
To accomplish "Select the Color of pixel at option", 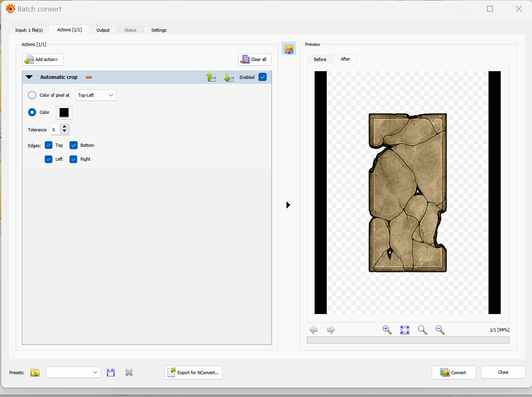I will coord(32,95).
